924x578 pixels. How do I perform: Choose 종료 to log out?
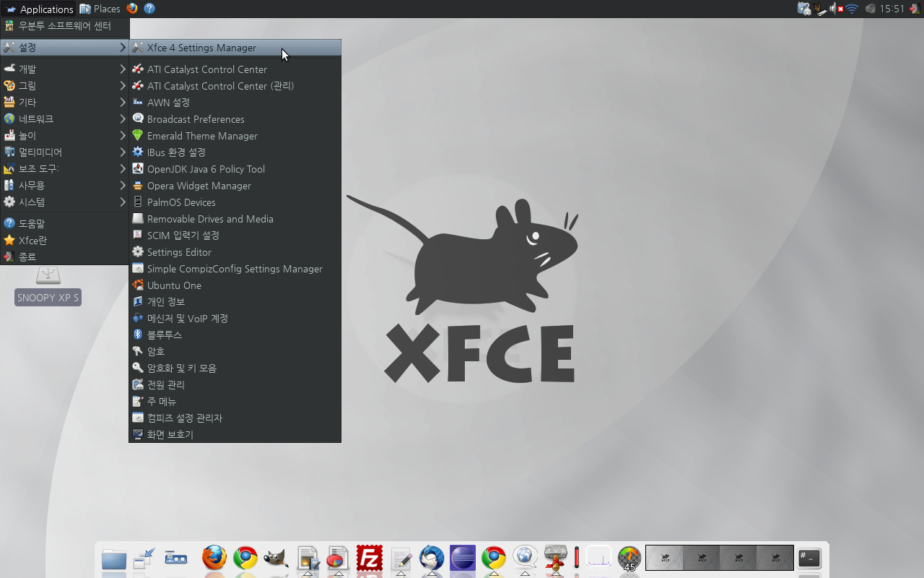coord(65,256)
